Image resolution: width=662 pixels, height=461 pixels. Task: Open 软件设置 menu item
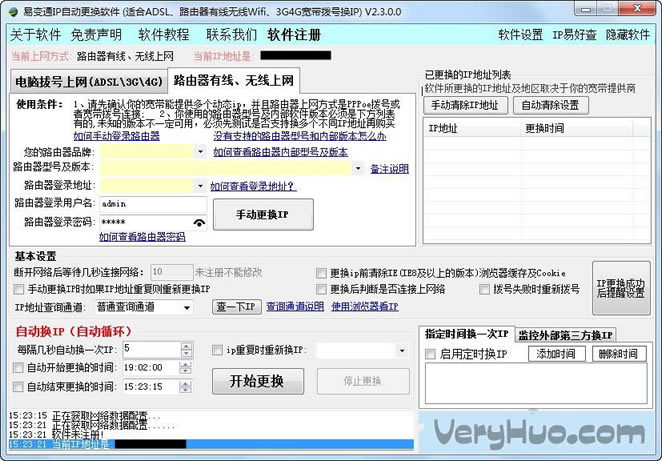click(521, 35)
